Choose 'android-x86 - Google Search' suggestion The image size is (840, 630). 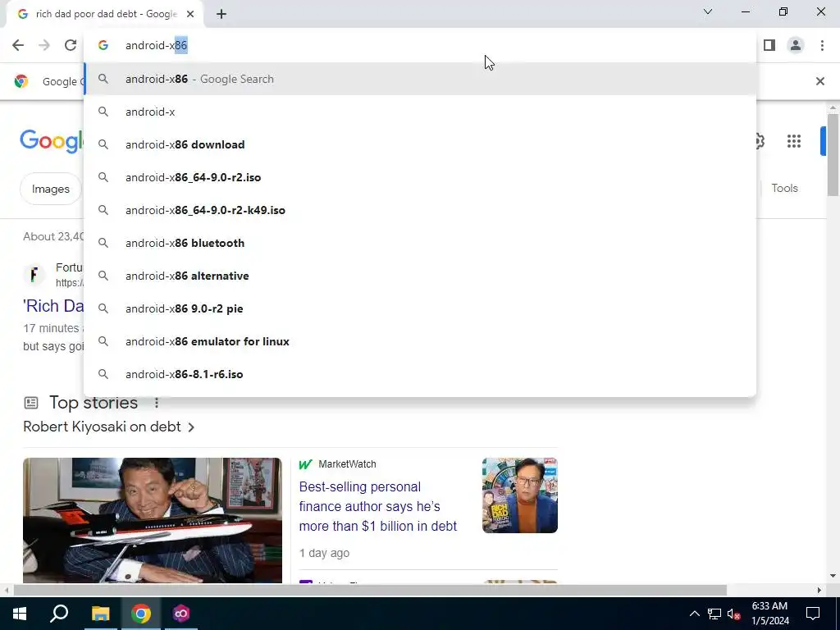tap(420, 80)
